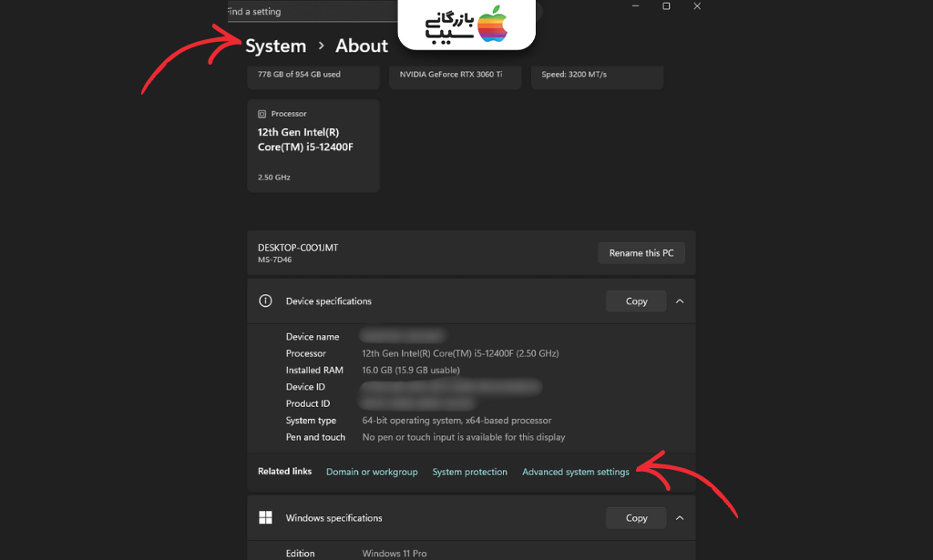Open Advanced system settings
The height and width of the screenshot is (560, 933).
575,472
